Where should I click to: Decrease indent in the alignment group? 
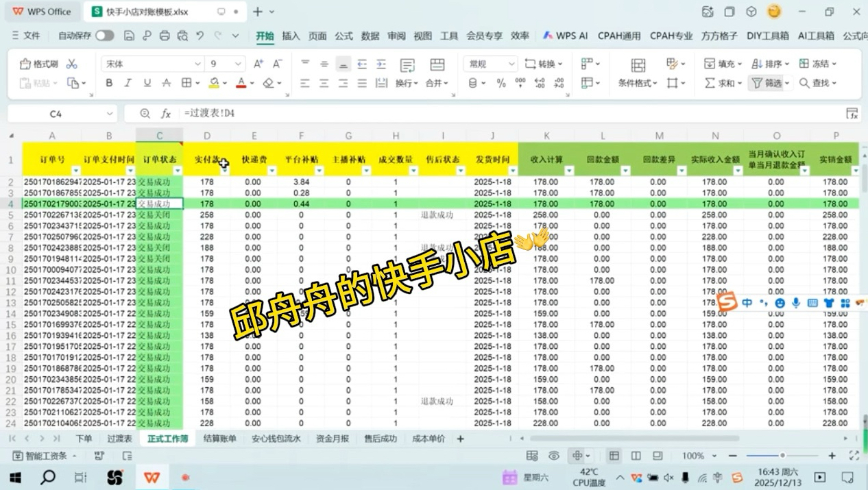(362, 64)
